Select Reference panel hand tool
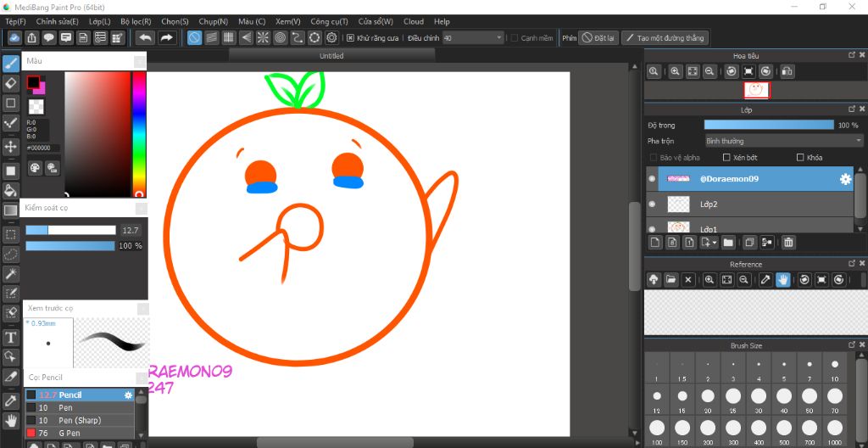 coord(782,279)
